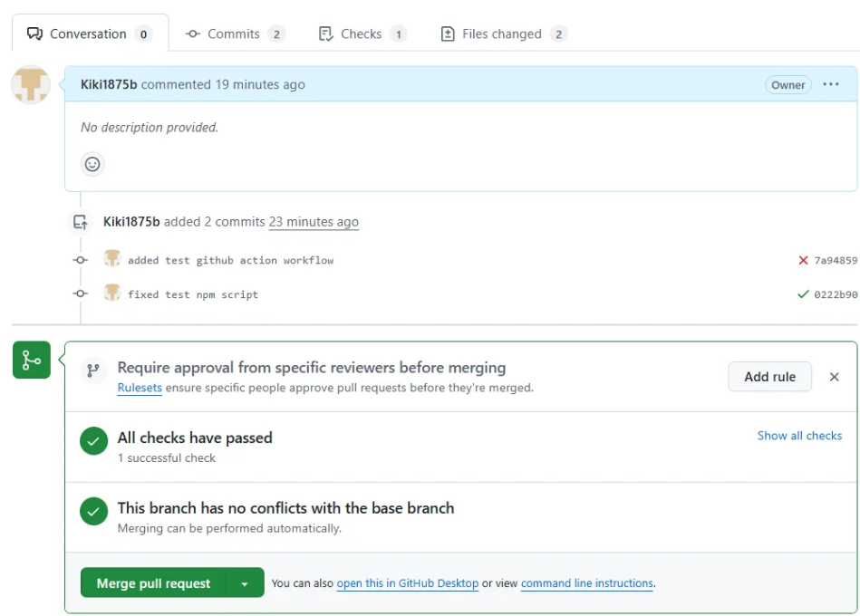Image resolution: width=860 pixels, height=616 pixels.
Task: Click the Conversation speech bubble icon
Action: [34, 34]
